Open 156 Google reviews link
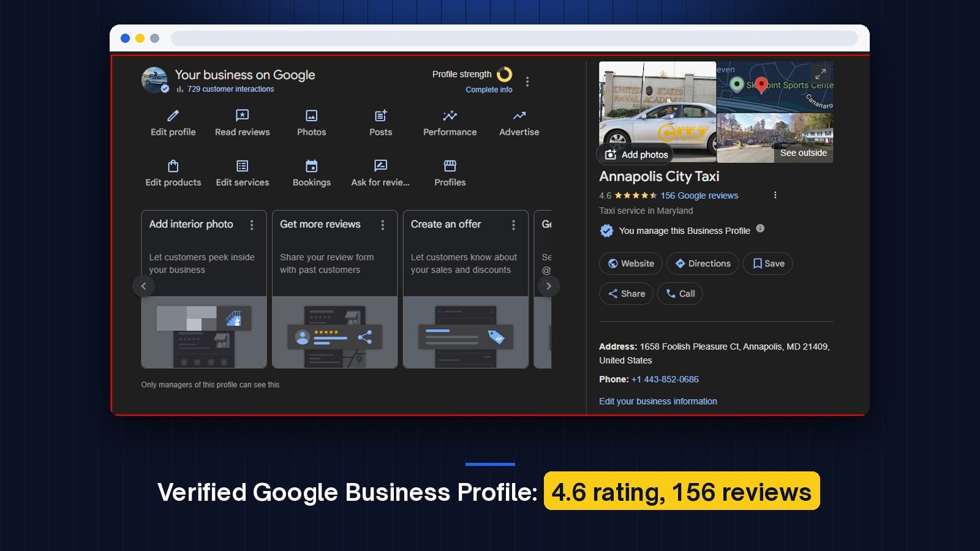This screenshot has width=980, height=551. pos(699,195)
